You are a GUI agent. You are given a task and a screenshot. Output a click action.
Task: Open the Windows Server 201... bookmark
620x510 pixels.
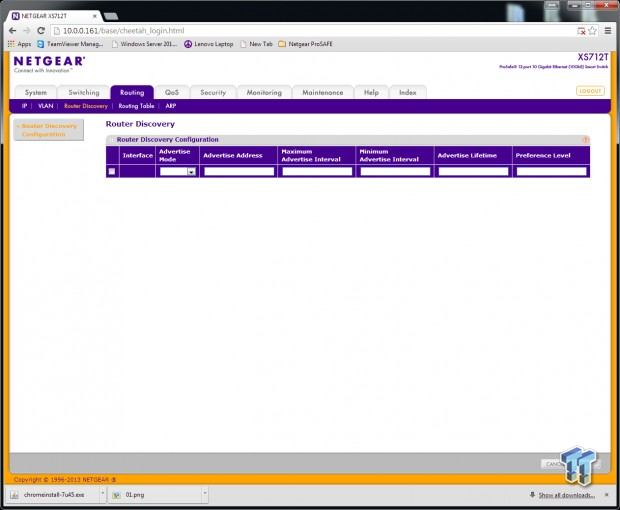tap(144, 44)
